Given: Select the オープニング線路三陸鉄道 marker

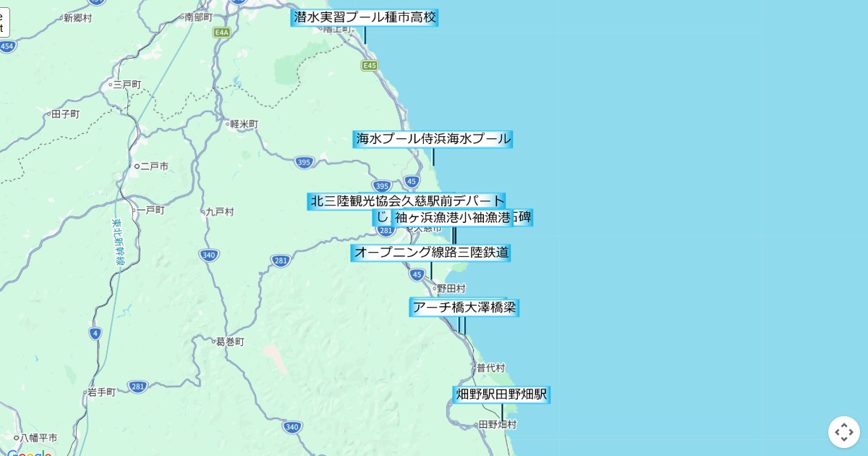Looking at the screenshot, I should (x=431, y=253).
